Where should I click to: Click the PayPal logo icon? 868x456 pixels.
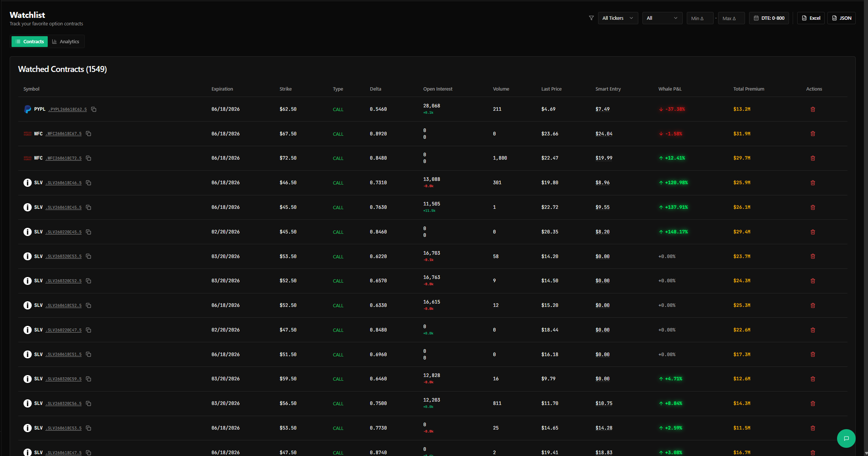28,109
